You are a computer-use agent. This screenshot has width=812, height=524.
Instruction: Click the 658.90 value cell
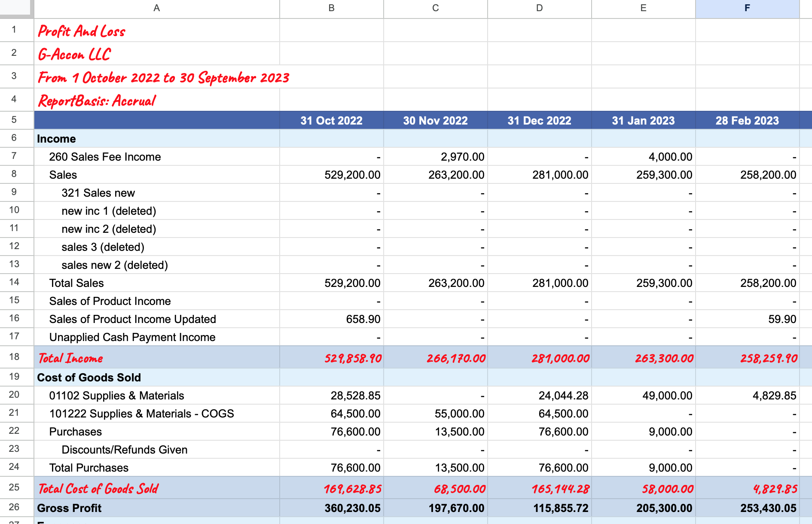(332, 319)
